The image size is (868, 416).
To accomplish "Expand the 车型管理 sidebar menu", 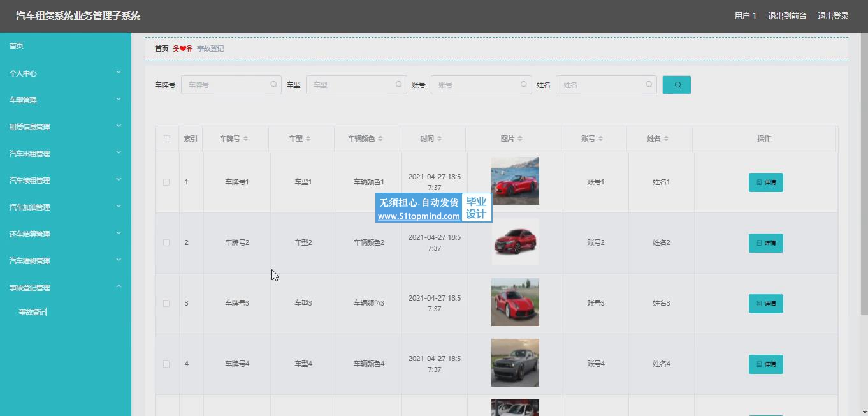I will click(x=66, y=100).
